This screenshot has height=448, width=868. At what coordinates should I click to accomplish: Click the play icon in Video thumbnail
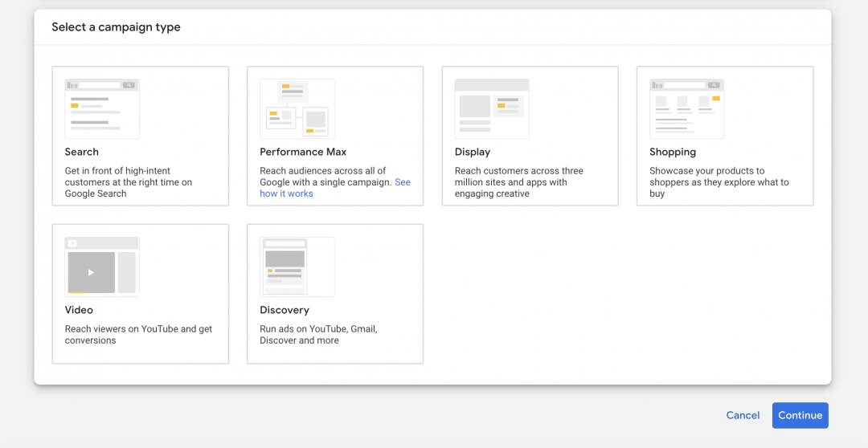[91, 272]
